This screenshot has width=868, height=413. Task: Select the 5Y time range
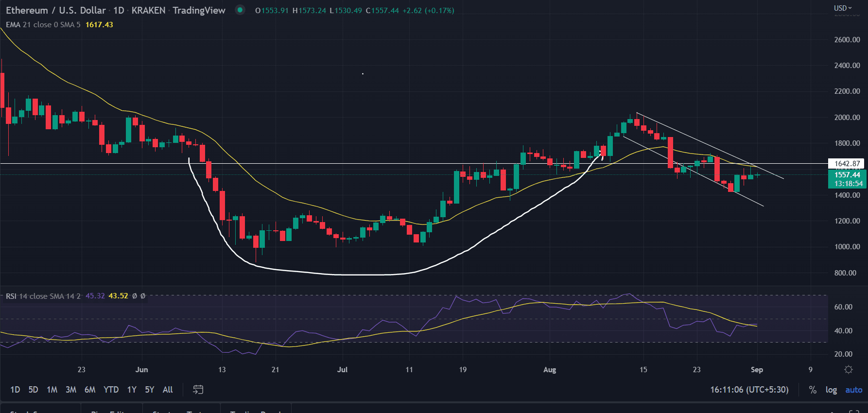[149, 390]
